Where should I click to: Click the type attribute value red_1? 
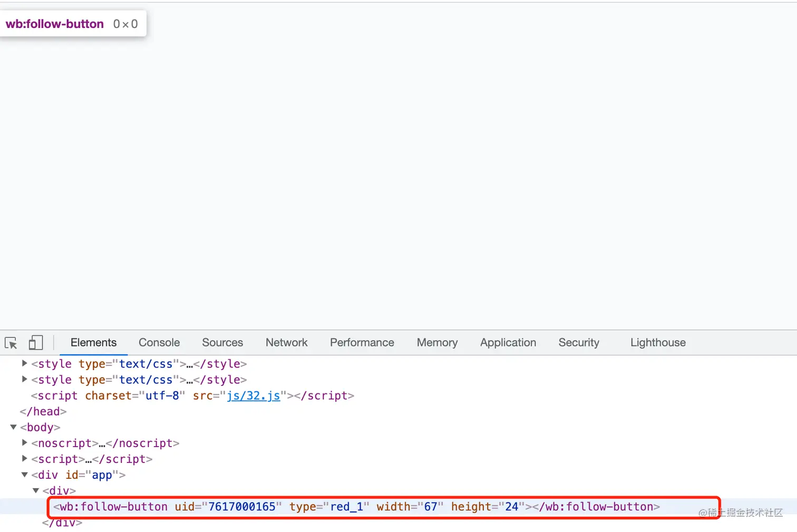pos(347,507)
